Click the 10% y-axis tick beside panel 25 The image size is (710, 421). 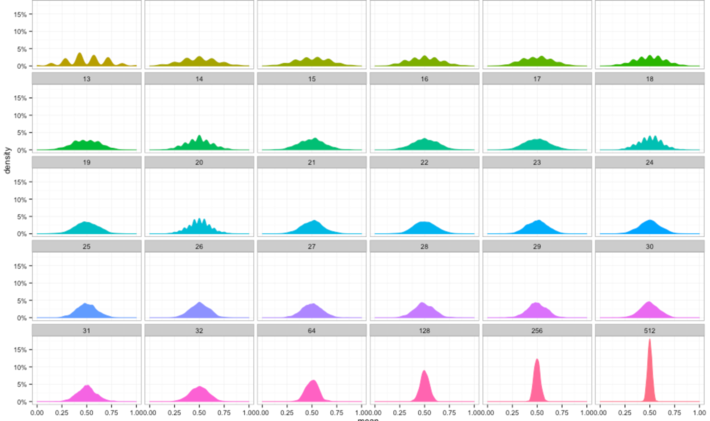[20, 283]
